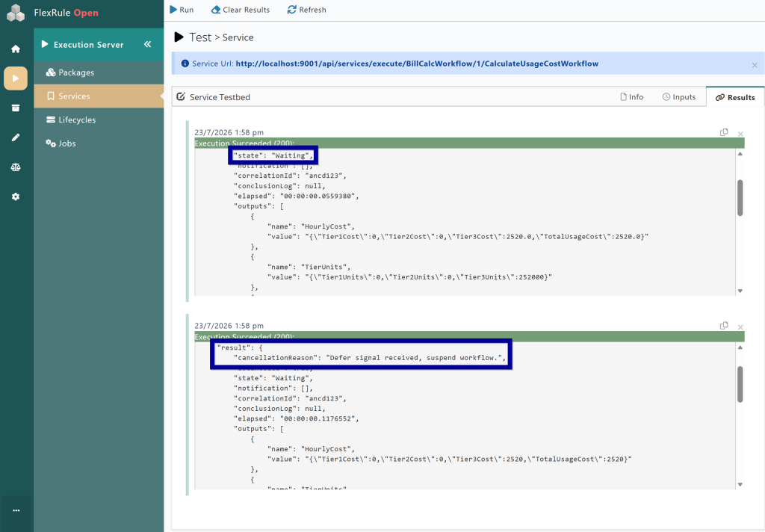
Task: Open the balance scales sidebar icon
Action: 16,167
